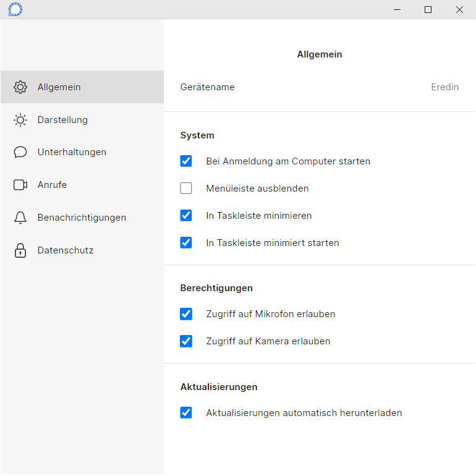Click the video camera icon for Anrufe
Image resolution: width=476 pixels, height=476 pixels.
pos(20,185)
